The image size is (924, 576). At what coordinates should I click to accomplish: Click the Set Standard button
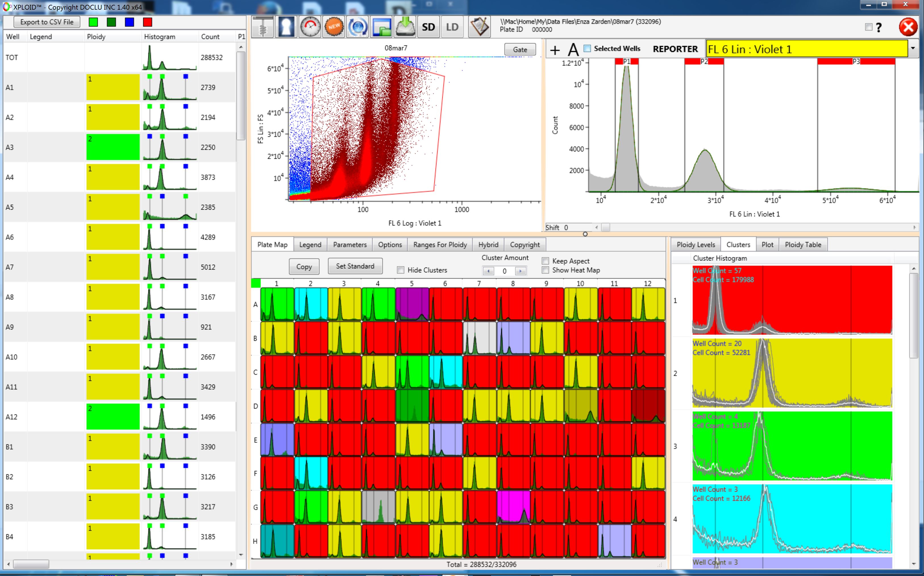[x=355, y=266]
